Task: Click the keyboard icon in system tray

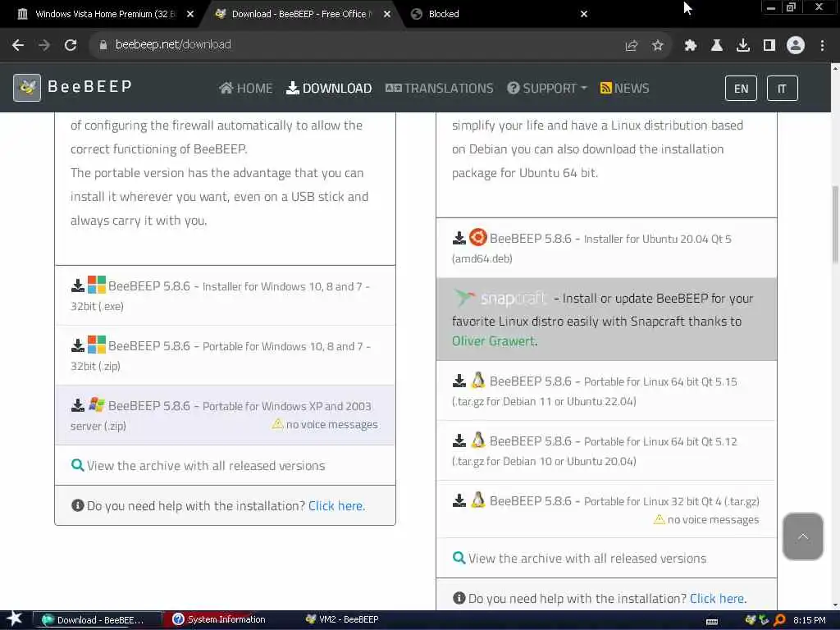Action: (712, 622)
